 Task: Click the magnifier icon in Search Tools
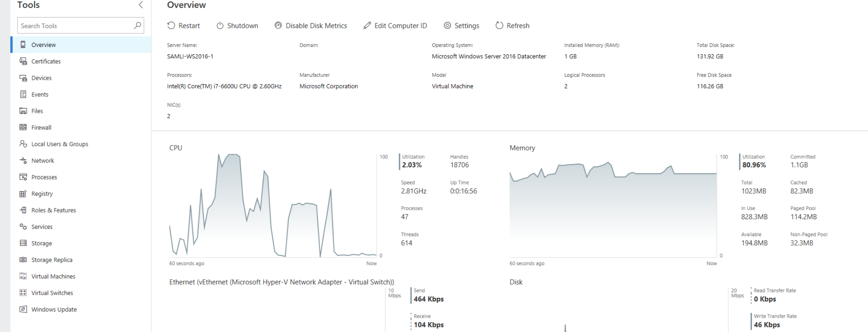[x=137, y=25]
